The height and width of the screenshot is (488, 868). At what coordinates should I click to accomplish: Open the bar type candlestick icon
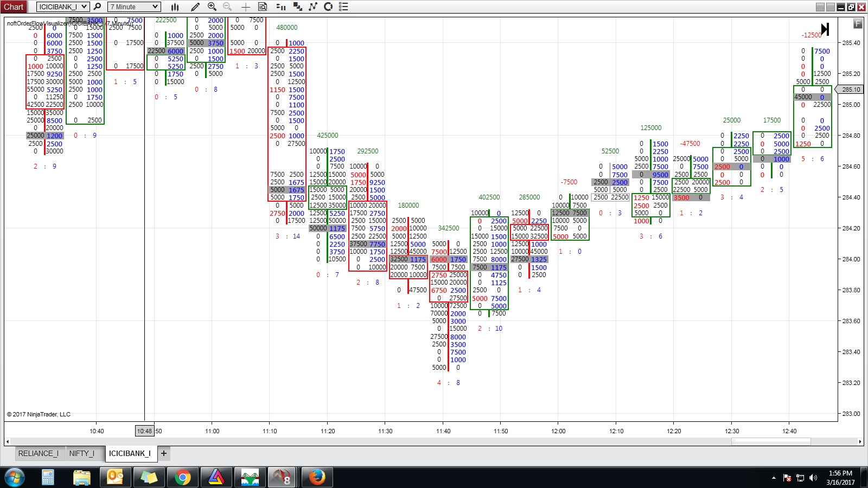click(175, 7)
